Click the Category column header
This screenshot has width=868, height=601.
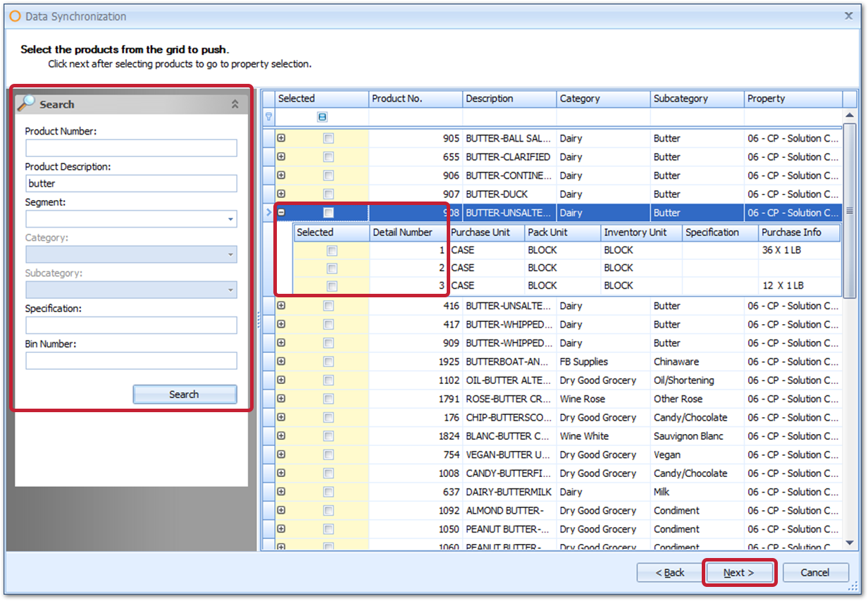(x=602, y=99)
